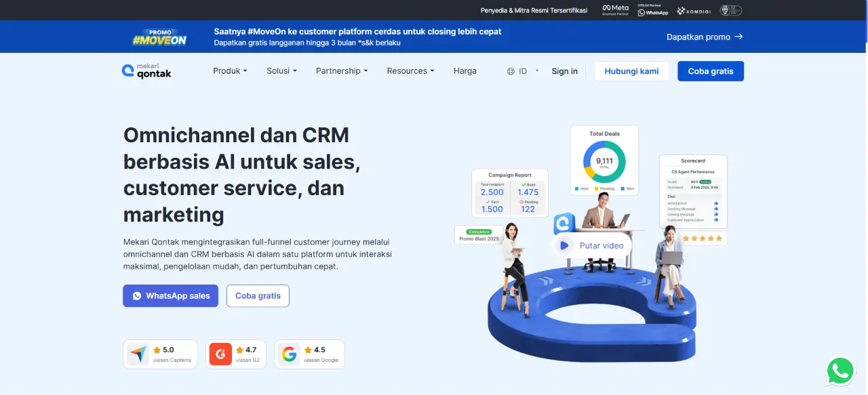Click the WhatsApp sales button

[x=171, y=296]
